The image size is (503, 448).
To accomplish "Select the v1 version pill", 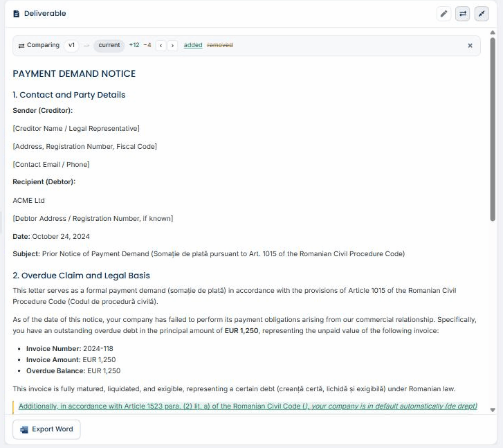I will pos(71,45).
